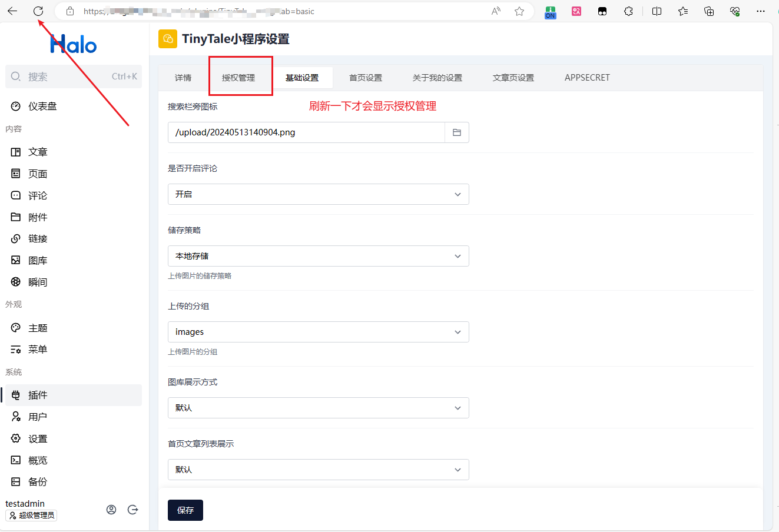Add page to favorites star icon
The height and width of the screenshot is (532, 779).
[x=519, y=11]
